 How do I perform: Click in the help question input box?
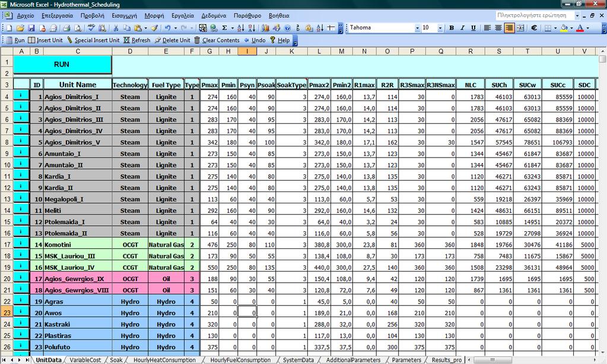tap(534, 15)
